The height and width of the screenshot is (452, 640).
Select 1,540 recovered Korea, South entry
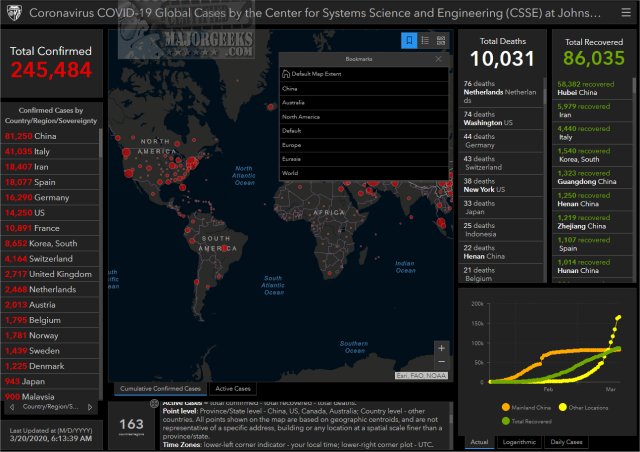tap(592, 155)
